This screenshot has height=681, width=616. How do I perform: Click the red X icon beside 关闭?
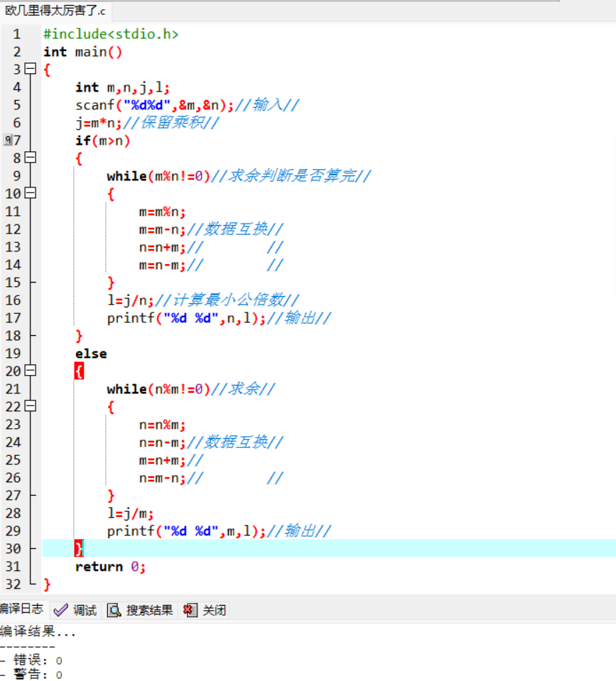[x=190, y=610]
